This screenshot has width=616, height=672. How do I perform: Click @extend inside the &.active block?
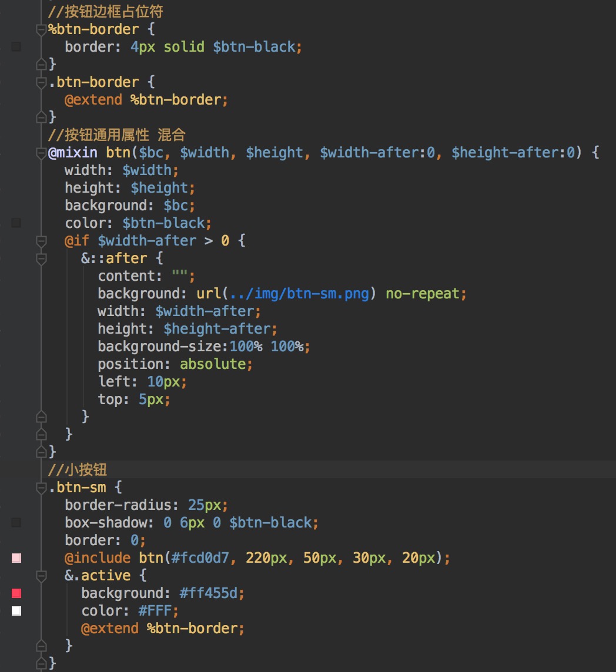coord(110,629)
